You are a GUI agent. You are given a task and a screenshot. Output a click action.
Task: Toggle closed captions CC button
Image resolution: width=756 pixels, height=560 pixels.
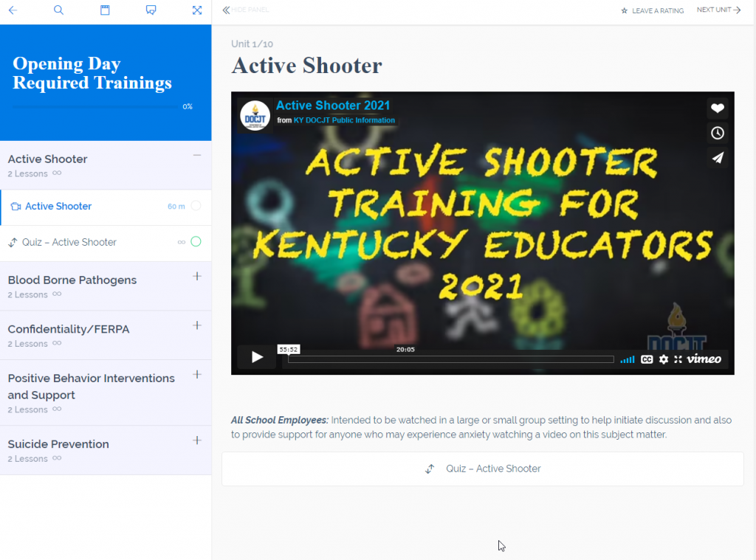coord(647,359)
